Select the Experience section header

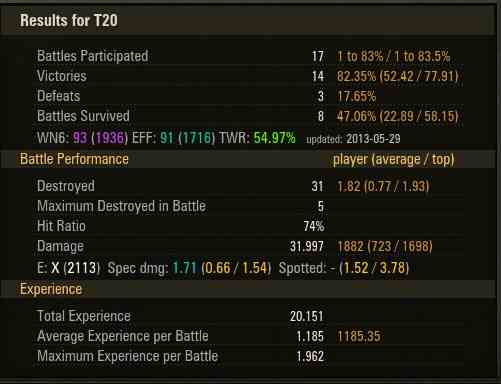248,289
